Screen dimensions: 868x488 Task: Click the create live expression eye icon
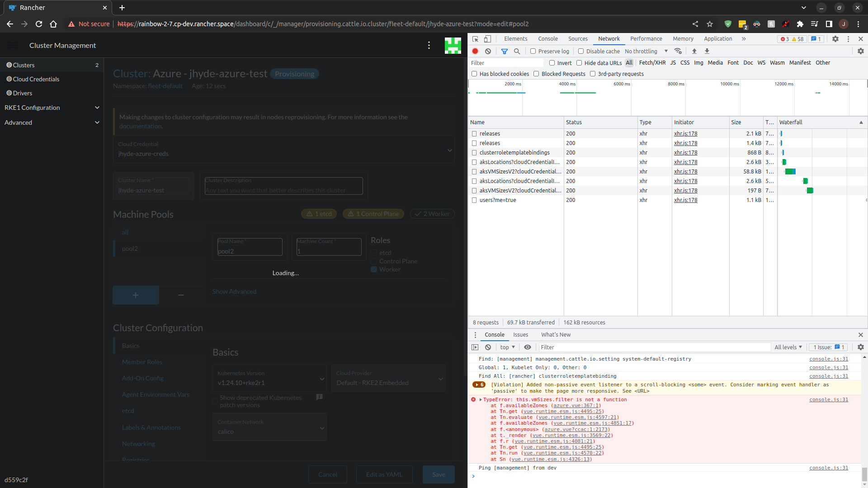tap(528, 347)
